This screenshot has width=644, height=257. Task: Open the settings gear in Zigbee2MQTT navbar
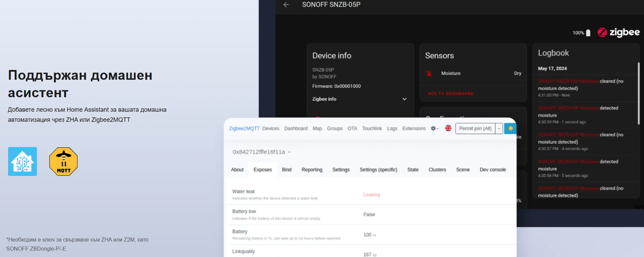[x=434, y=128]
